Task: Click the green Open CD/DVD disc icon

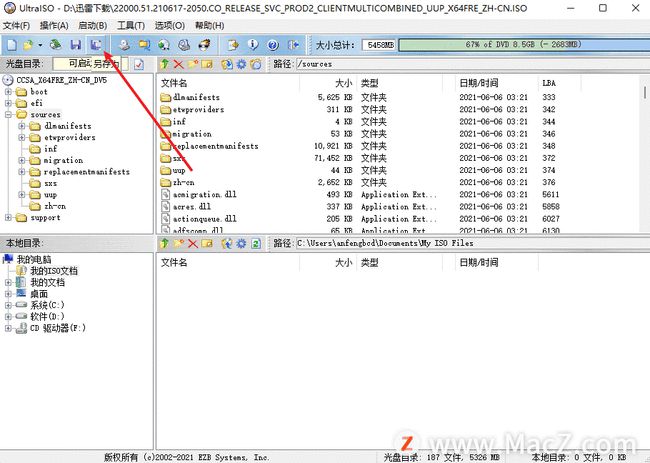Action: click(x=56, y=44)
